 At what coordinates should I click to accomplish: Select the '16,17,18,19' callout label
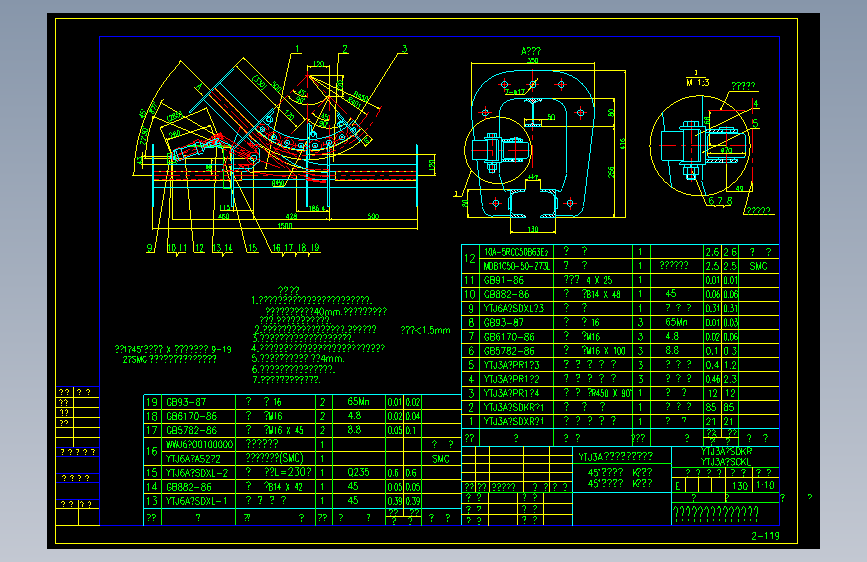coord(295,248)
